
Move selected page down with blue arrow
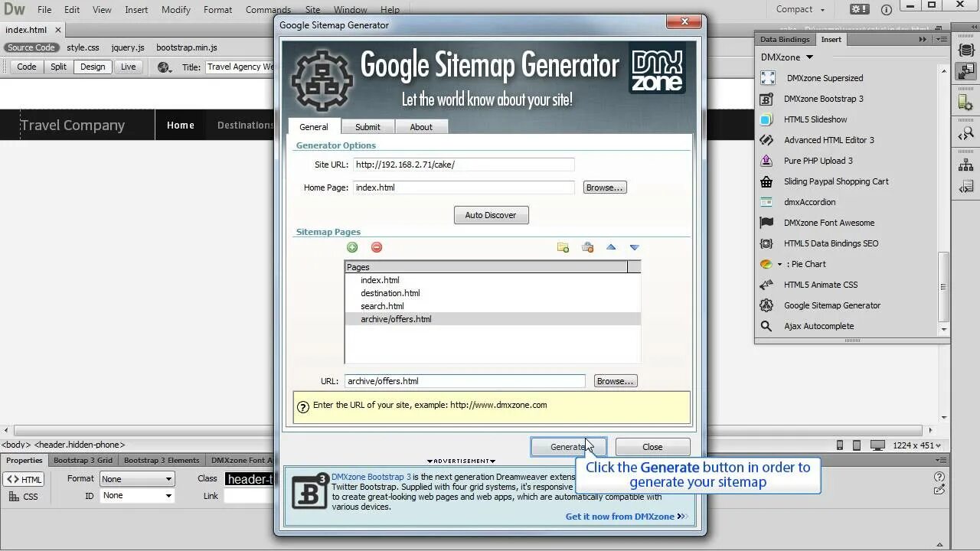(x=634, y=247)
